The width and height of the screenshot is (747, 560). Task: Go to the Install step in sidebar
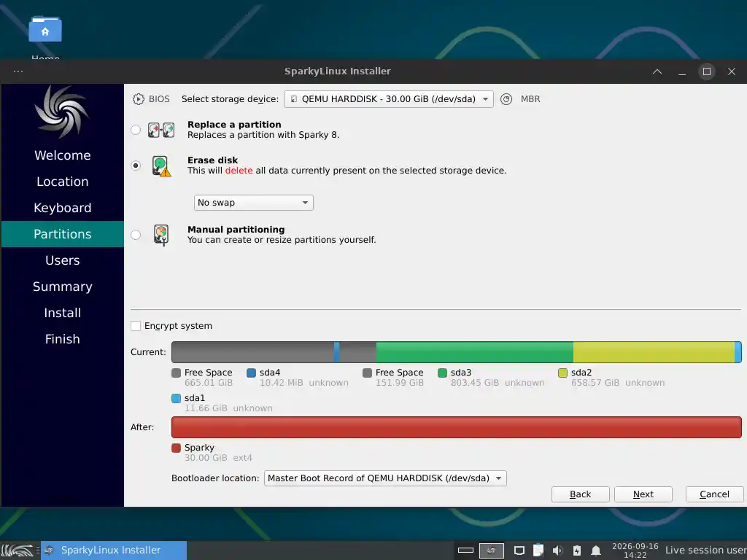(x=63, y=313)
